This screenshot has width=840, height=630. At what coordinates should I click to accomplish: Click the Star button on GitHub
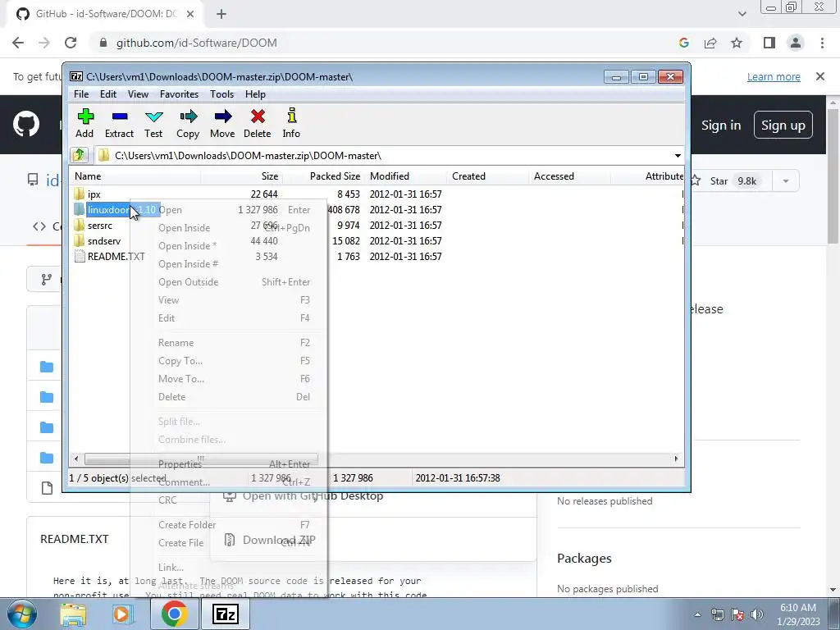726,181
